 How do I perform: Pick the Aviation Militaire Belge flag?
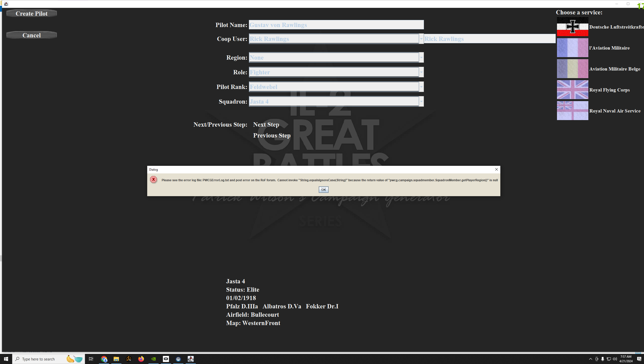pos(572,69)
